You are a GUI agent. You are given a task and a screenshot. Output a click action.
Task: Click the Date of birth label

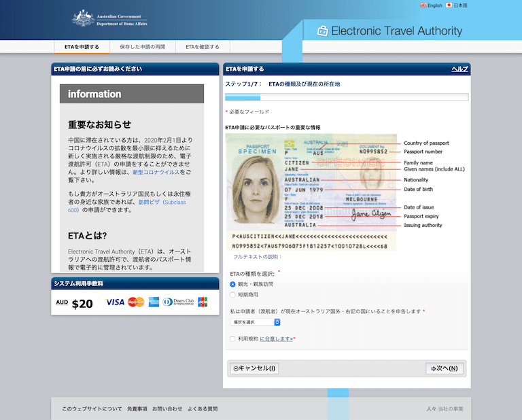coord(419,189)
